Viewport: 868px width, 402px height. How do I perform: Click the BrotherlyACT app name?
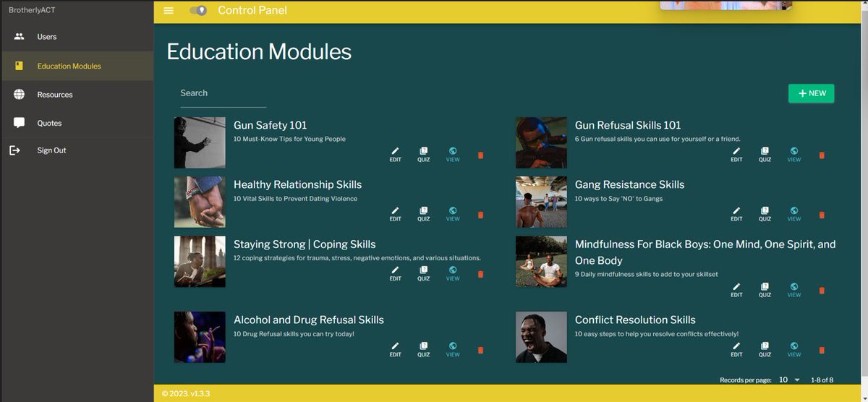30,10
